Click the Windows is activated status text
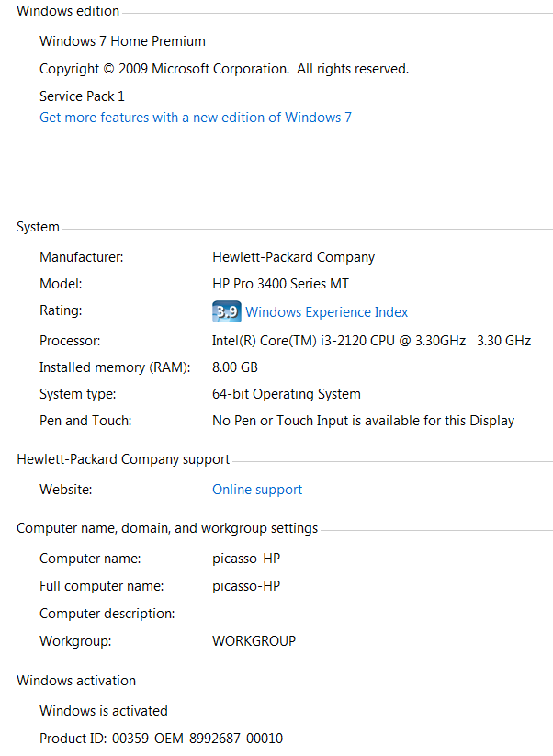Image resolution: width=553 pixels, height=756 pixels. (x=104, y=710)
